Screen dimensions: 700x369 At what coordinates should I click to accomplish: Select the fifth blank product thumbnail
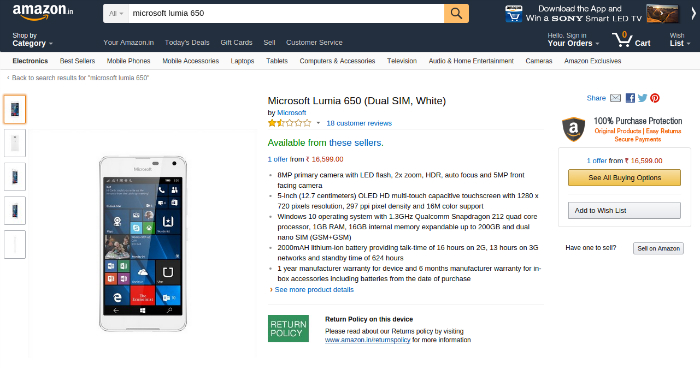(15, 244)
